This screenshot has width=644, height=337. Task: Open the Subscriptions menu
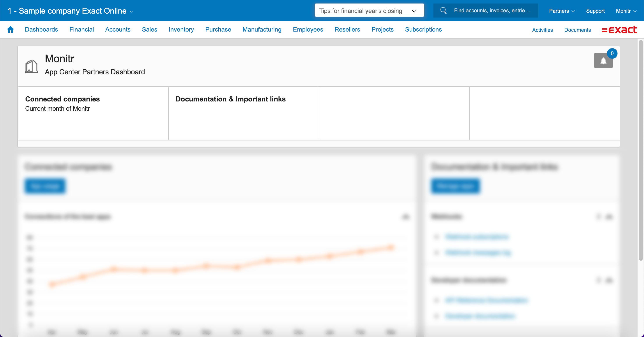pos(423,30)
